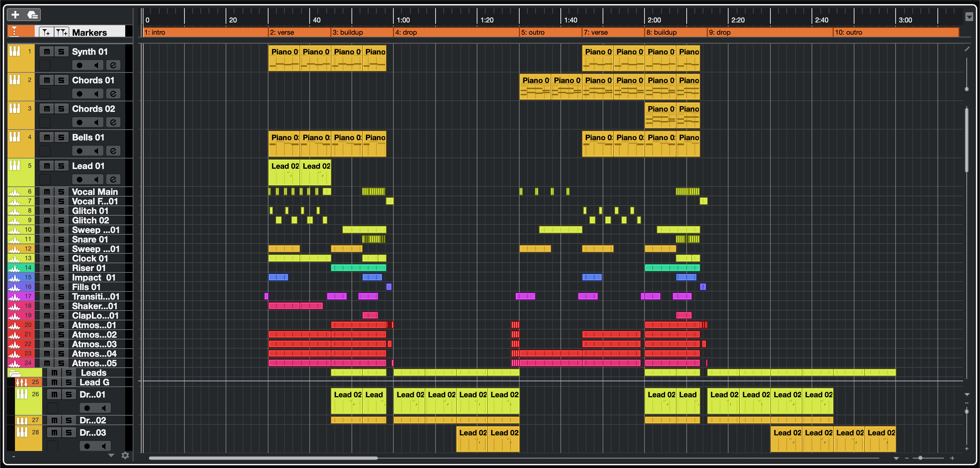Click the Add Marker button

point(46,32)
